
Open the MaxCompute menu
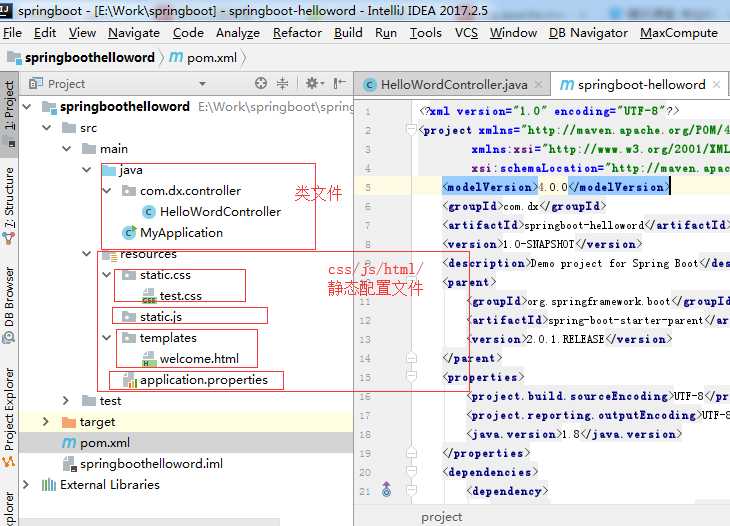pos(679,33)
